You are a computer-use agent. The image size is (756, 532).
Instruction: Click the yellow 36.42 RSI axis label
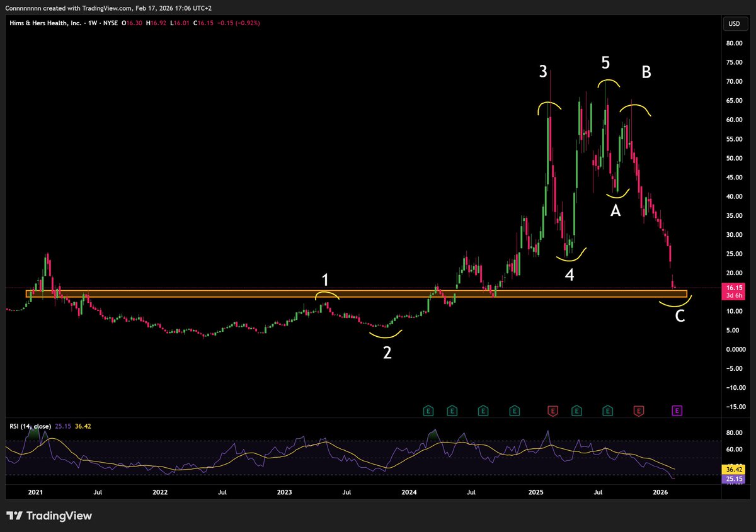[x=733, y=469]
